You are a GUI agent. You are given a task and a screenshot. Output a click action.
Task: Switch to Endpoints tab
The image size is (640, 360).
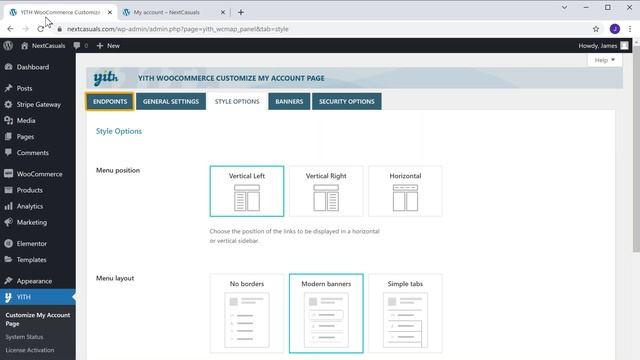110,102
